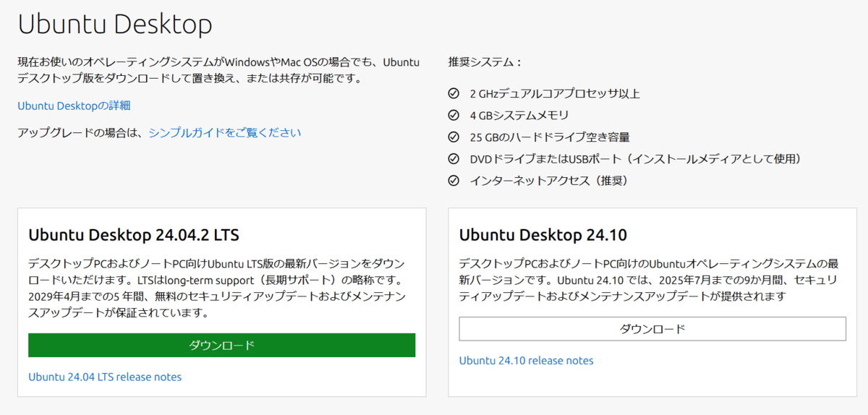Click the checkmark icon beside 25 GBのハードドライブ空き容量
Image resolution: width=868 pixels, height=415 pixels.
pyautogui.click(x=454, y=137)
